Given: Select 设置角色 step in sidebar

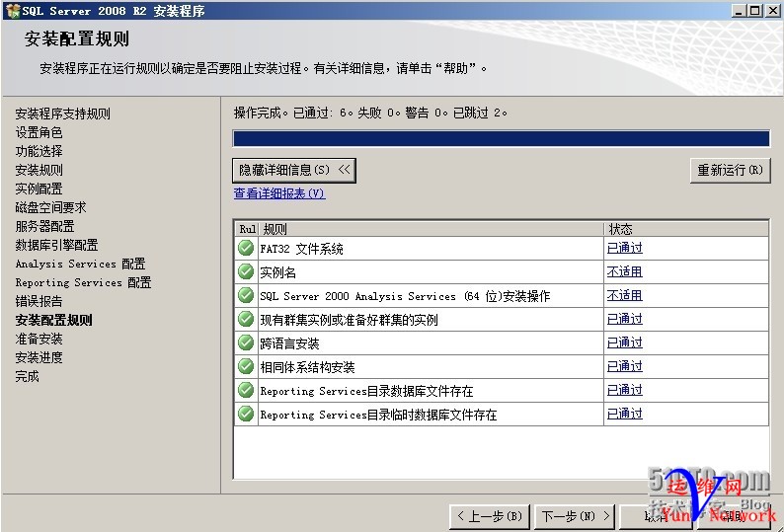Looking at the screenshot, I should pos(39,132).
